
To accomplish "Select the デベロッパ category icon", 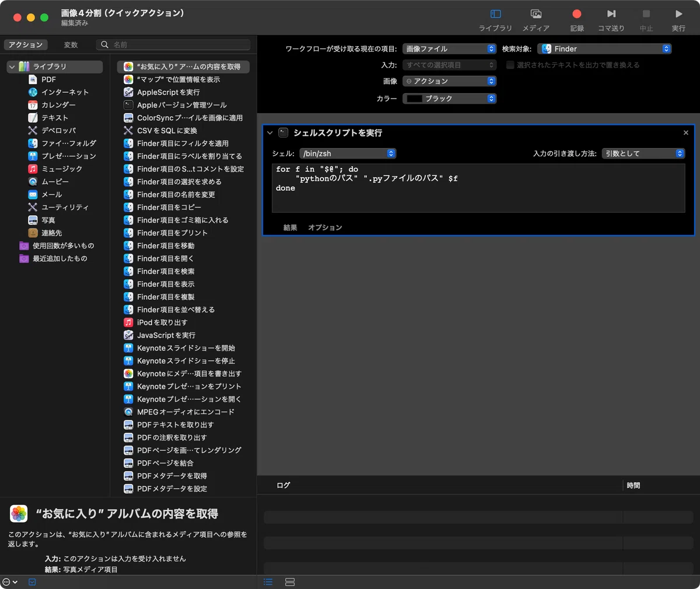I will 33,131.
